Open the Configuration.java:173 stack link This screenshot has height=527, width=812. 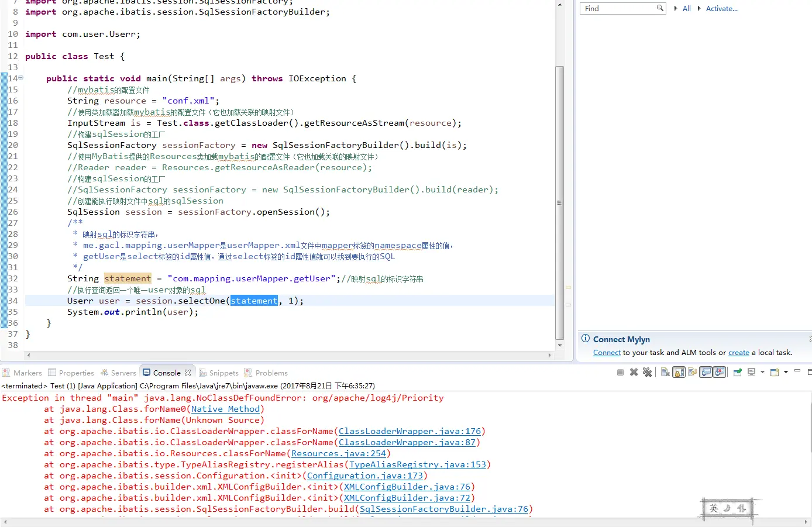coord(365,476)
